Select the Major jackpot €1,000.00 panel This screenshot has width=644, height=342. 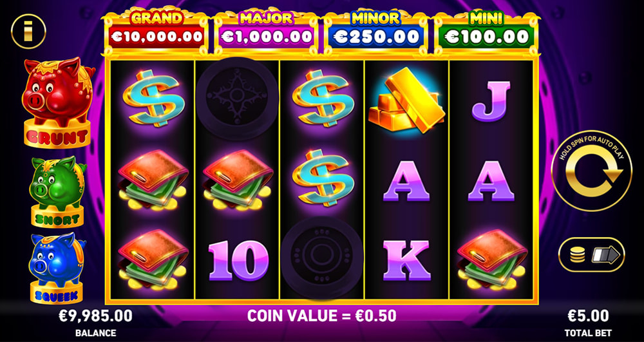coord(266,33)
